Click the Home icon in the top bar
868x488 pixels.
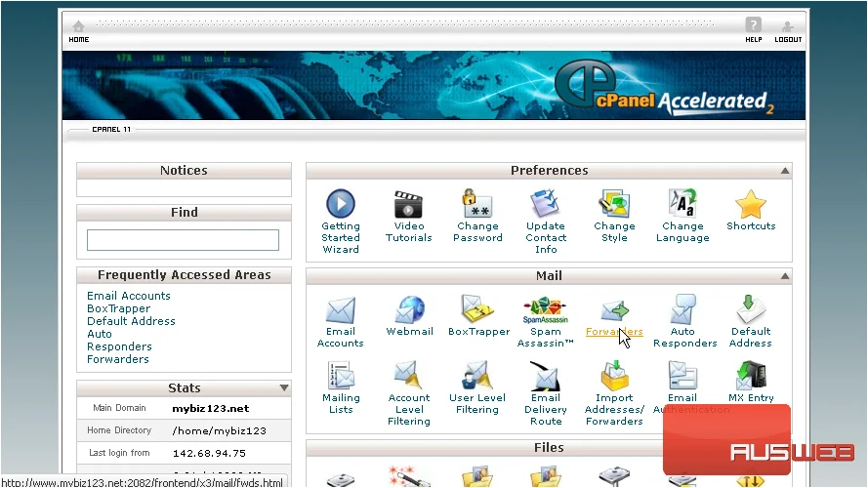(x=79, y=26)
